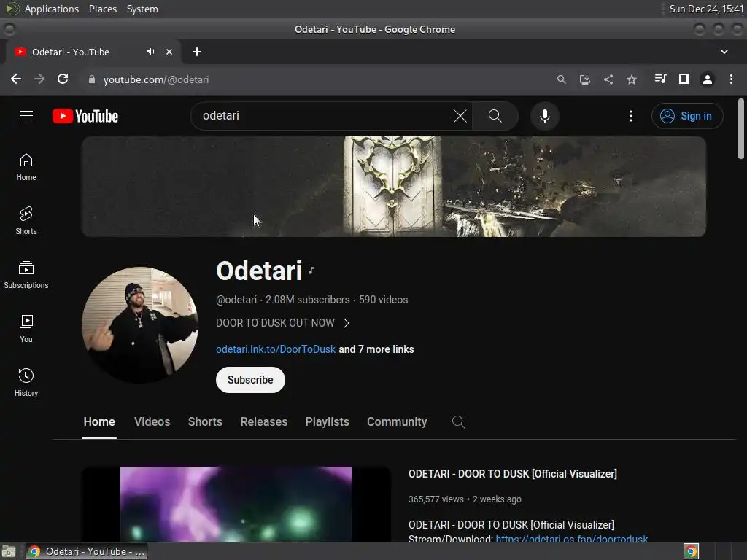
Task: Mute the tab using the speaker icon
Action: click(150, 52)
